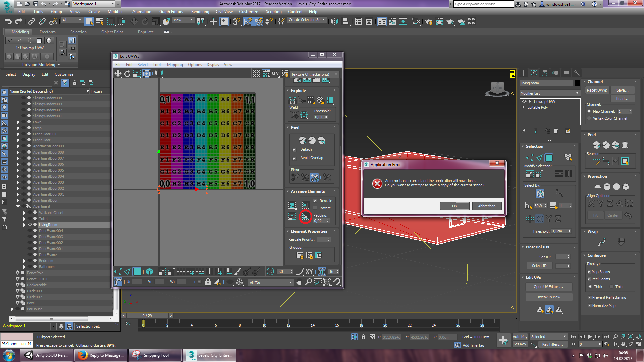The width and height of the screenshot is (644, 362).
Task: Select the Move tool in Edit UVWs toolbar
Action: click(x=118, y=74)
